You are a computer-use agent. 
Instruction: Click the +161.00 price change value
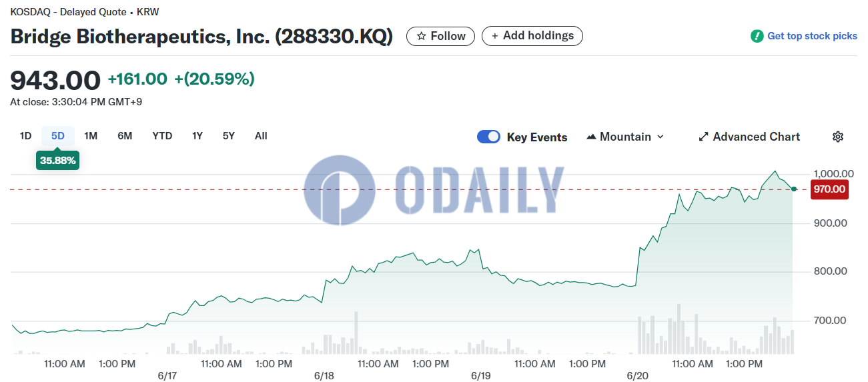(x=137, y=79)
